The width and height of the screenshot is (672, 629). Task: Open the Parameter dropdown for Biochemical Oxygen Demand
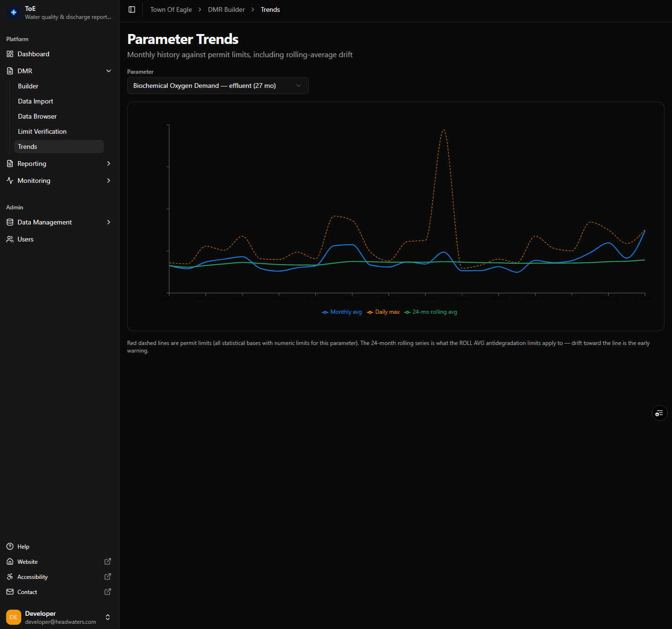tap(218, 86)
